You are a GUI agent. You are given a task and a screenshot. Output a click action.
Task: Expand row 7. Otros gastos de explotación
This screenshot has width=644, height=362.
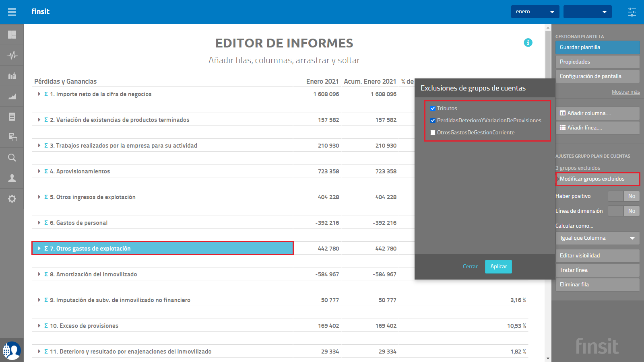click(39, 249)
